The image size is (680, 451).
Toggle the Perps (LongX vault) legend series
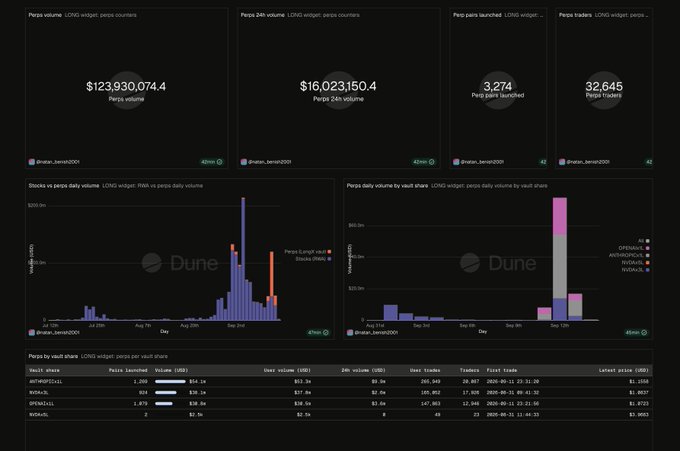click(x=308, y=252)
